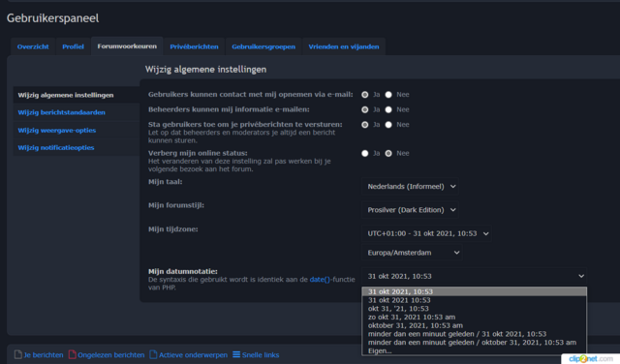620x364 pixels.
Task: Open the UTC+01:00 tijdzone dropdown
Action: point(426,233)
